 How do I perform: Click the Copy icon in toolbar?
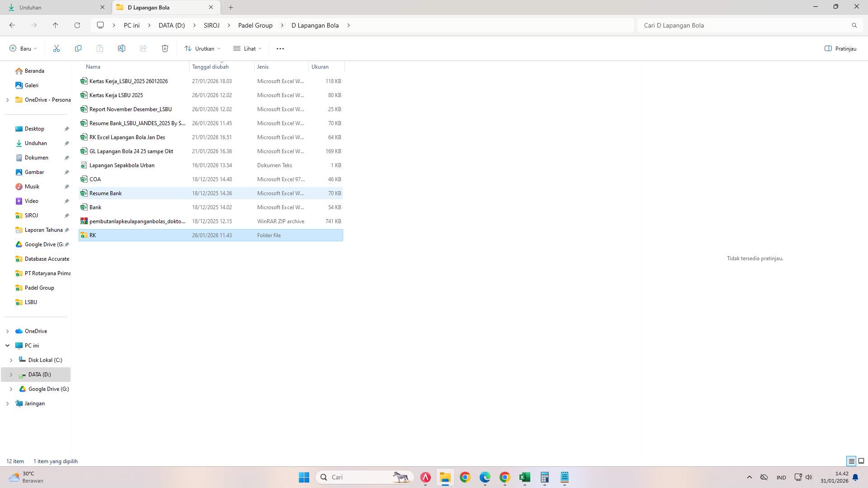[78, 48]
